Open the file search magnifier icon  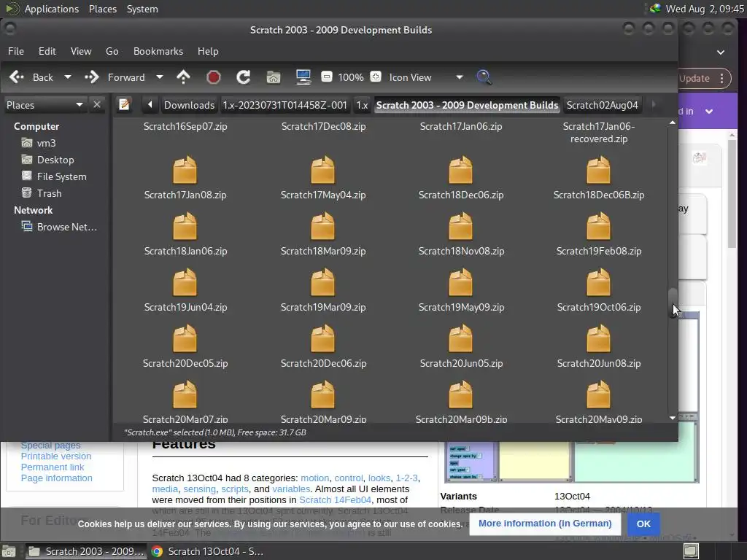pos(484,77)
